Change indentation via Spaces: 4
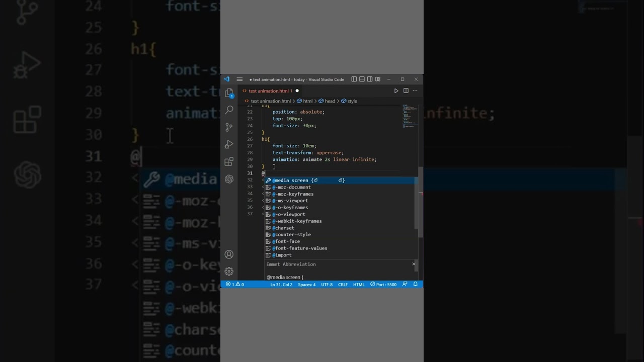 307,285
